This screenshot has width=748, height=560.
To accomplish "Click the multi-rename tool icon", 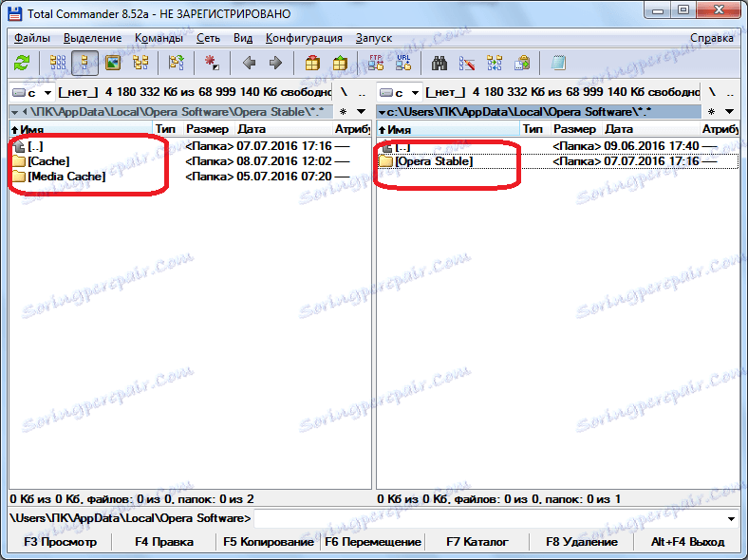I will coord(466,63).
